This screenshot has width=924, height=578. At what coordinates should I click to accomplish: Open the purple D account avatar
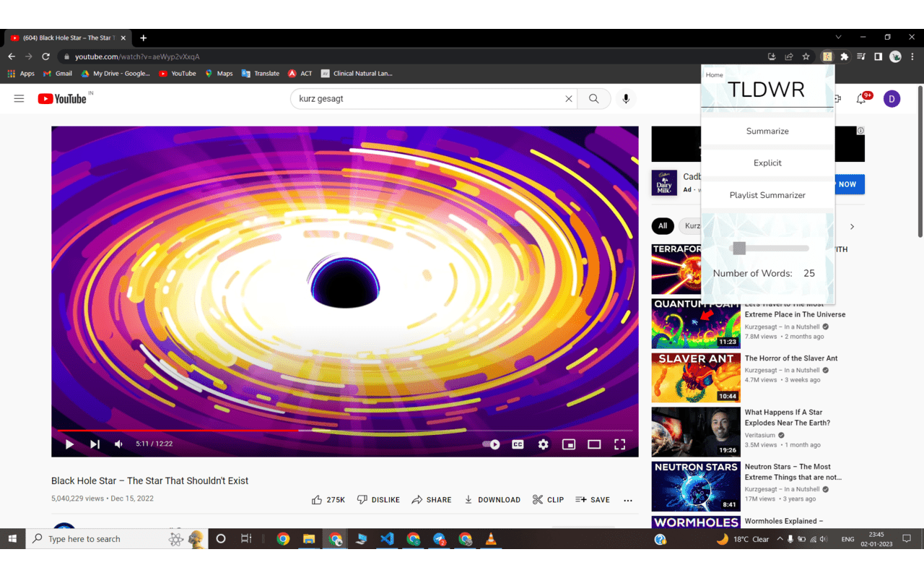coord(892,99)
